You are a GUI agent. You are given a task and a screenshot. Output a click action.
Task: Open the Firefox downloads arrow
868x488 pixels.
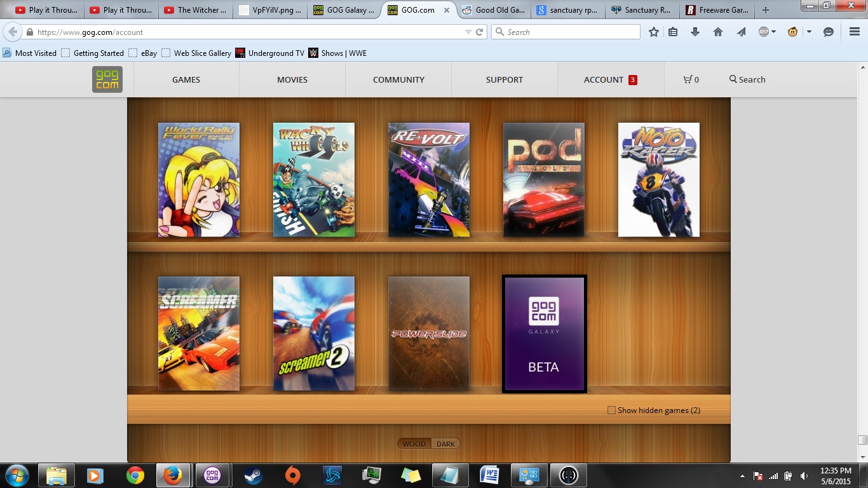tap(695, 32)
